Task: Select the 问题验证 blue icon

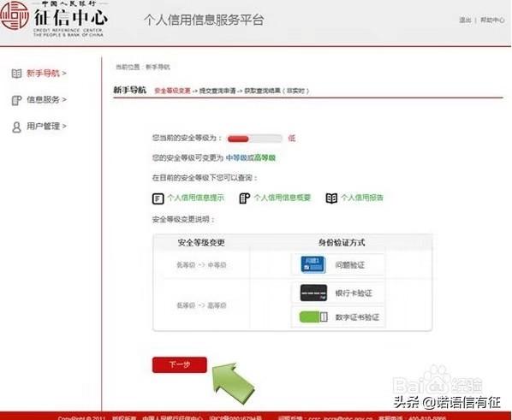Action: [313, 264]
